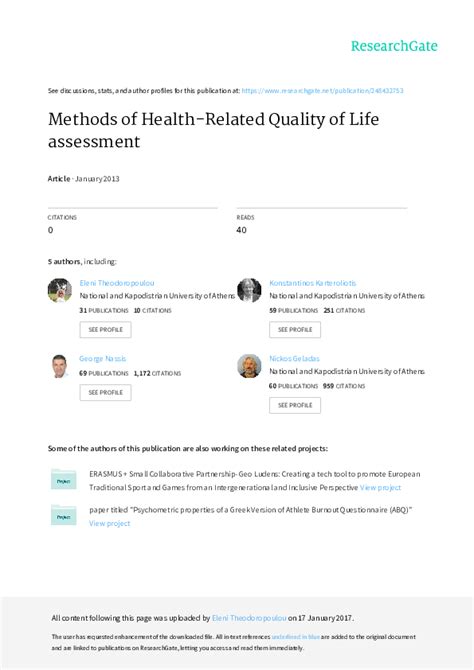Click See Profile under Nickos Geladas
Viewport: 474px width, 670px height.
click(x=295, y=405)
